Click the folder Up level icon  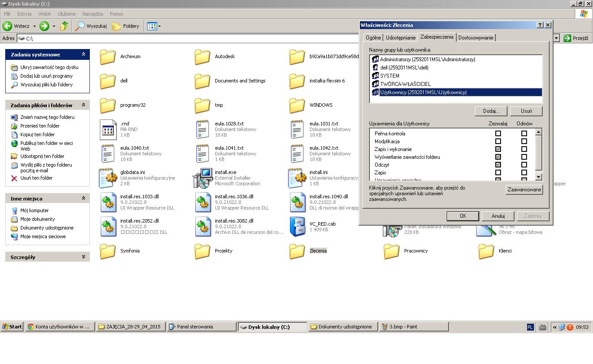point(64,26)
